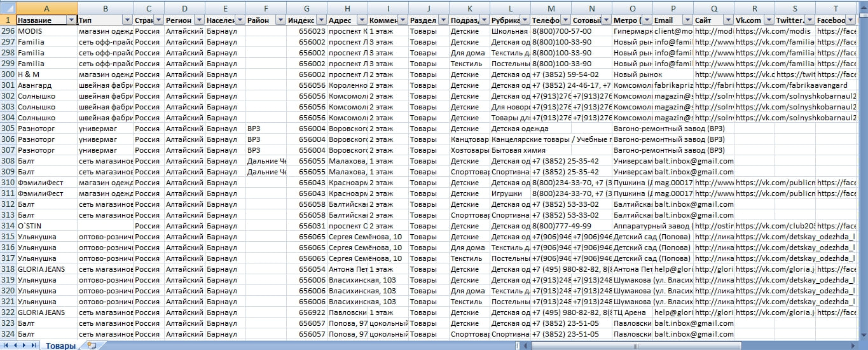Image resolution: width=868 pixels, height=350 pixels.
Task: Click the previous sheet navigation arrow
Action: coord(15,345)
